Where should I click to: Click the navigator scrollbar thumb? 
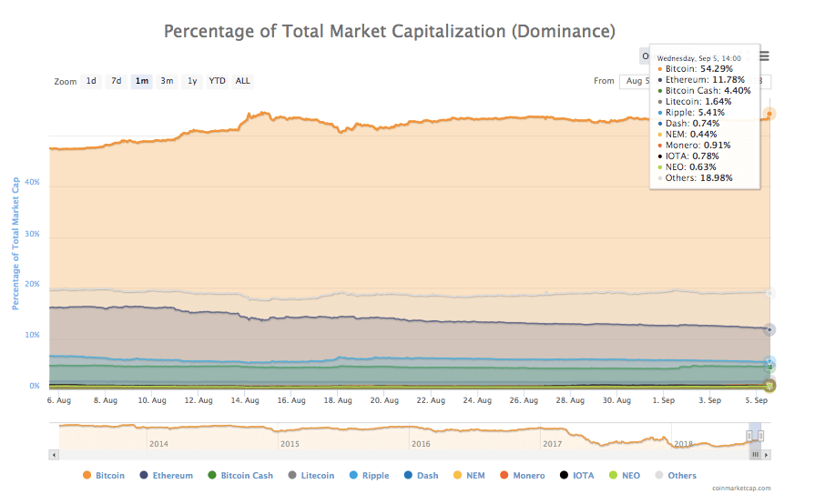[755, 455]
